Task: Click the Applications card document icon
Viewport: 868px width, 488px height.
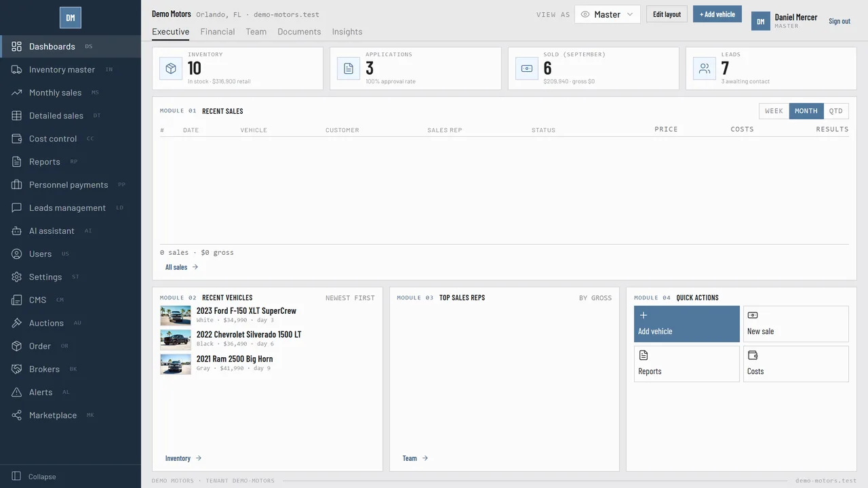Action: [349, 68]
